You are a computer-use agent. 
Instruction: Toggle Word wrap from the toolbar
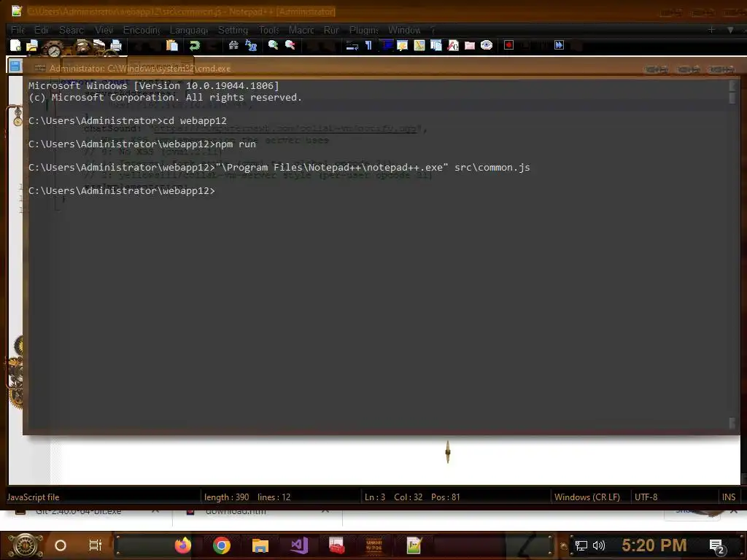352,45
